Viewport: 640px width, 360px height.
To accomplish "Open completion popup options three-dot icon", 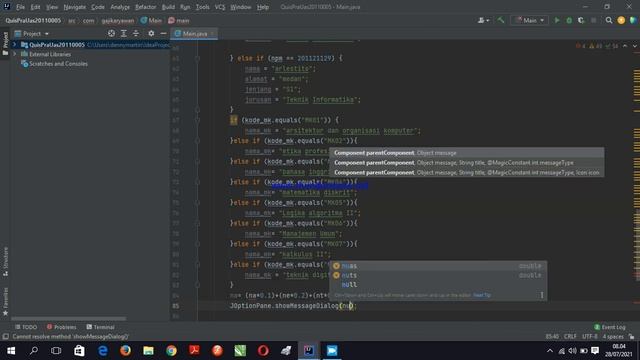I will (x=542, y=295).
